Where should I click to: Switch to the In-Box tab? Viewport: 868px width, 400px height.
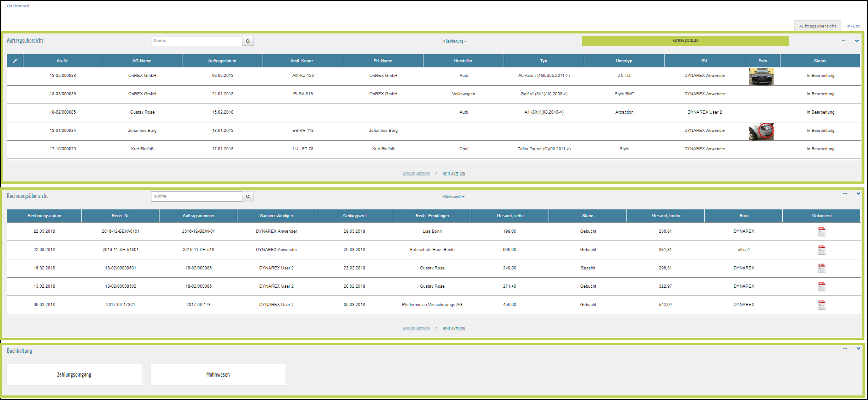point(853,26)
